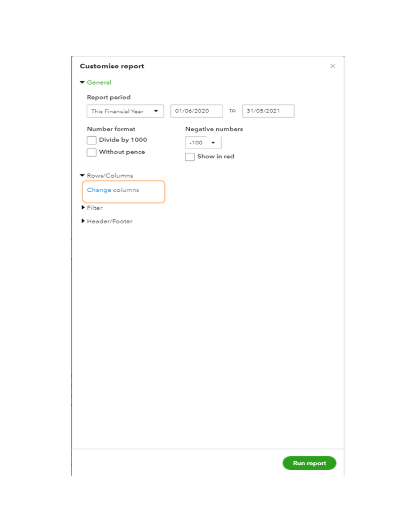The height and width of the screenshot is (532, 399).
Task: Click the start date field 01/06/2020
Action: [197, 111]
